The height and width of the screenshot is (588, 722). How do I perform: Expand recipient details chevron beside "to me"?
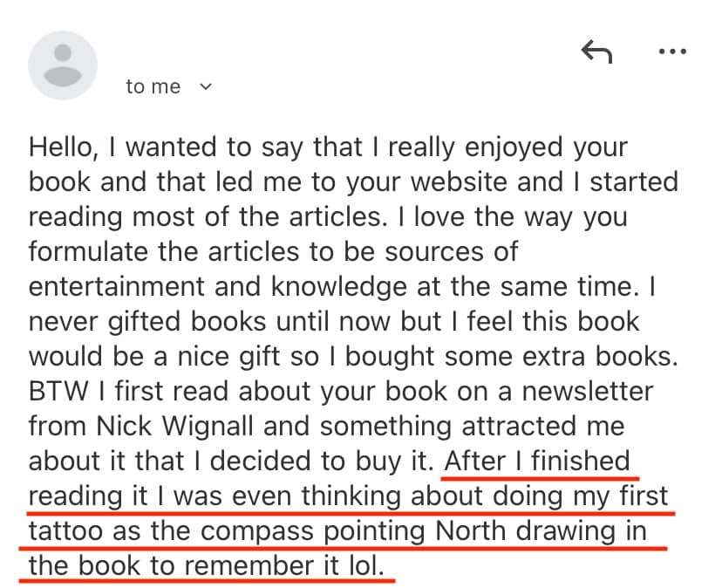(207, 86)
